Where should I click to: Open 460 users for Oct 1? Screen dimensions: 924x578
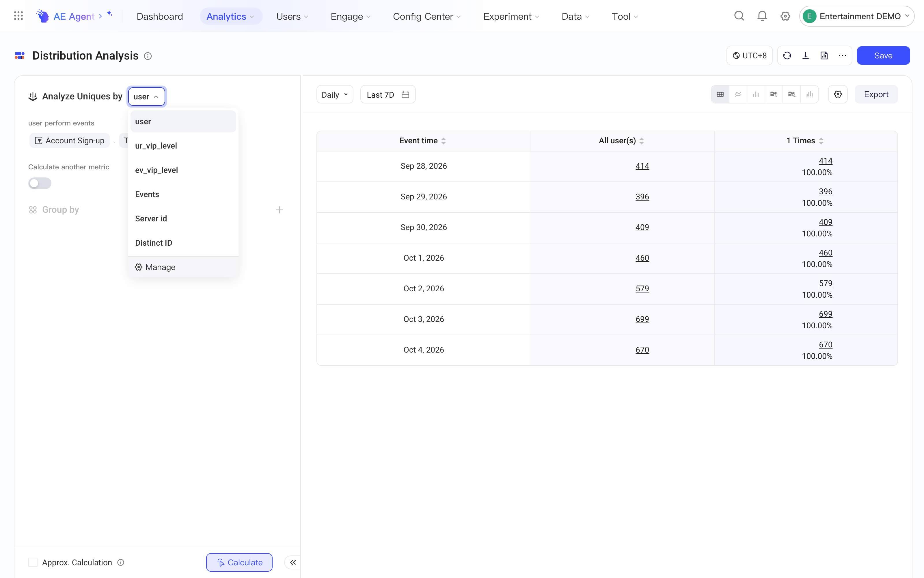[642, 258]
